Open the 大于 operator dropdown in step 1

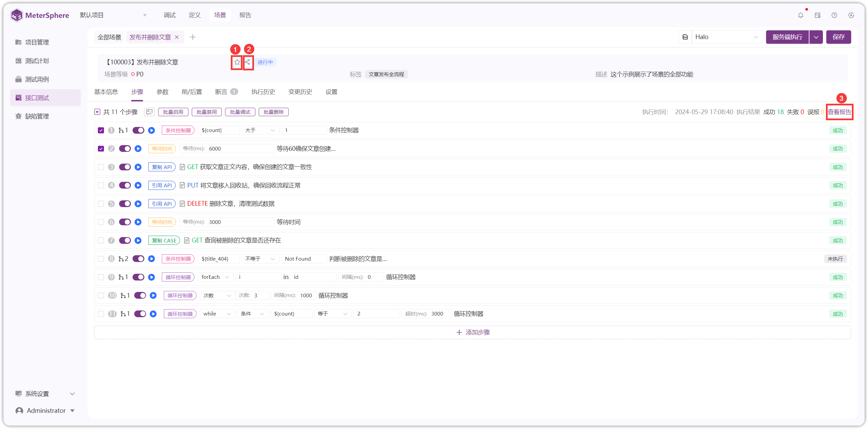click(260, 130)
